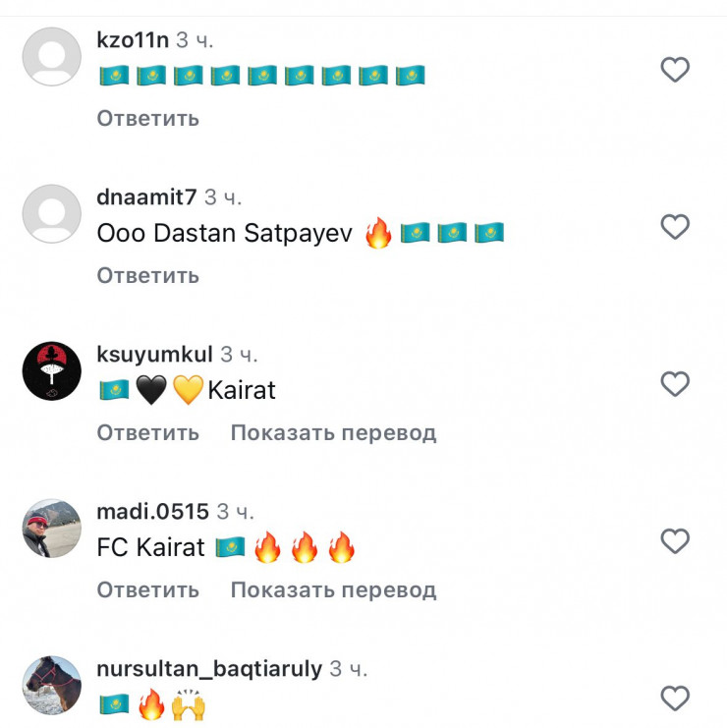Viewport: 727px width, 728px height.
Task: Show translation for ksuyumkul's comment
Action: click(x=333, y=433)
